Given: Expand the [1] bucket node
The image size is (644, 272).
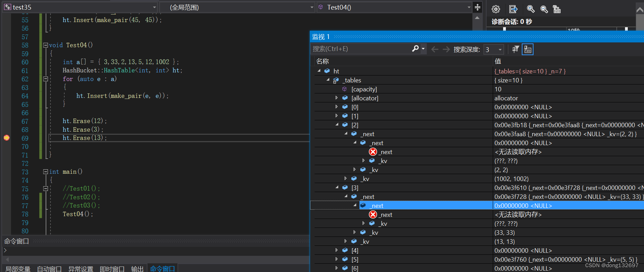Looking at the screenshot, I should [337, 116].
